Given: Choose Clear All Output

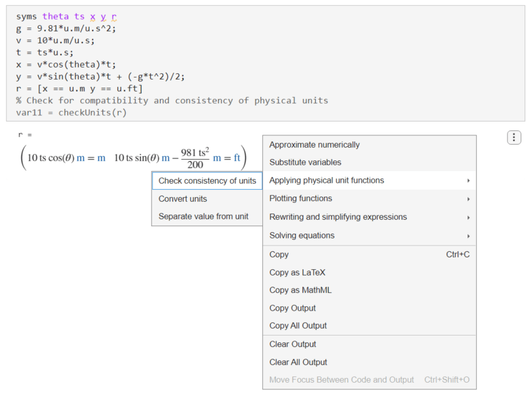Looking at the screenshot, I should (x=298, y=362).
